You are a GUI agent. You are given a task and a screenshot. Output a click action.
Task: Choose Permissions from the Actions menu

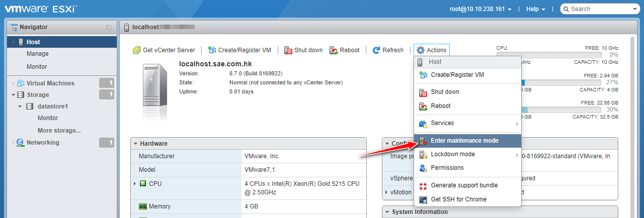pos(447,168)
